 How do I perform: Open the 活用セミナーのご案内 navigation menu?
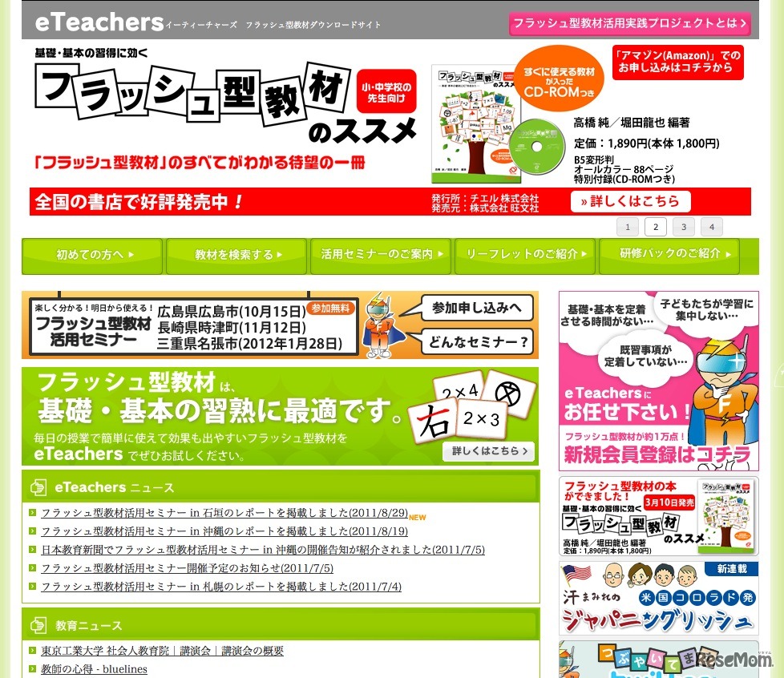(379, 256)
